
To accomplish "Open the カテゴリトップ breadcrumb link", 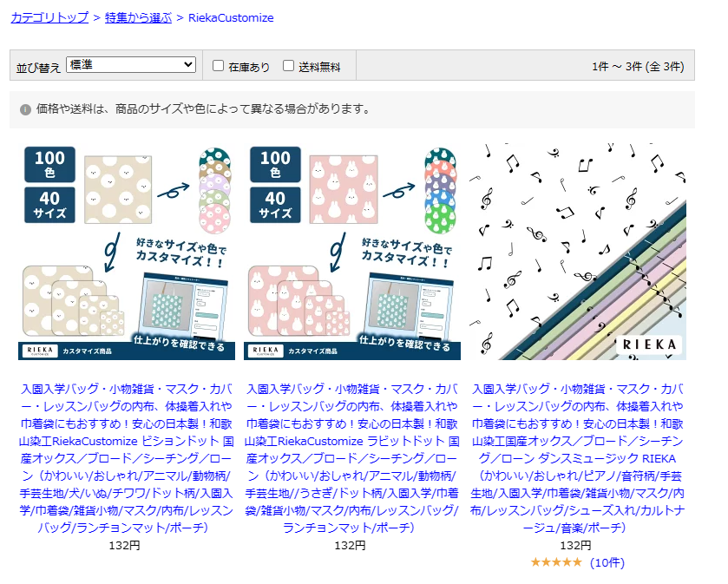I will (49, 17).
